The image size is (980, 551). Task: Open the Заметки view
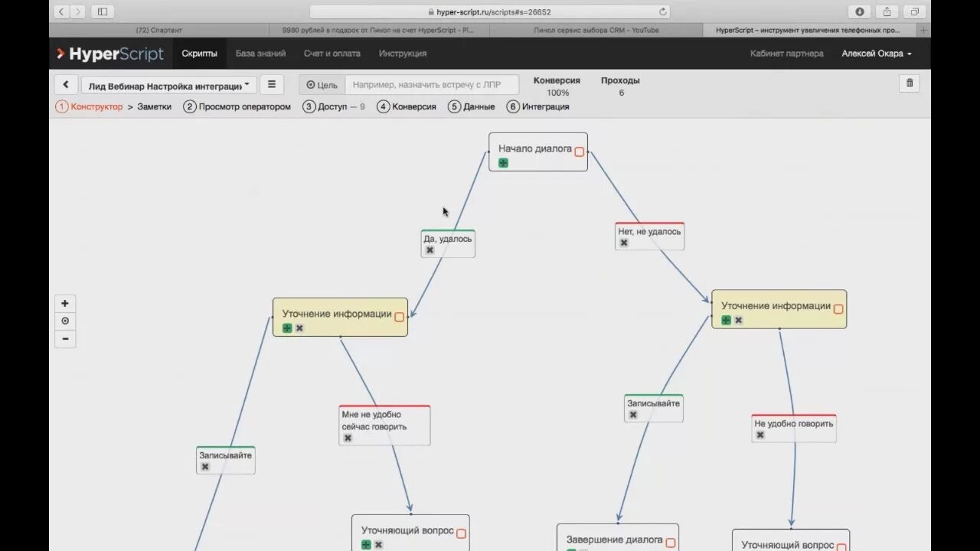point(155,106)
